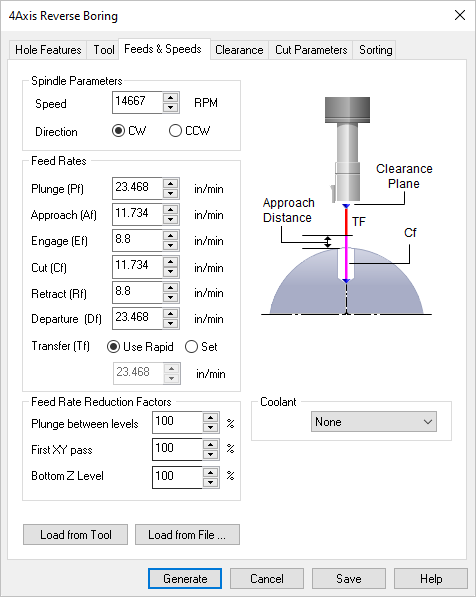This screenshot has width=476, height=597.
Task: Click the Retract (Rf) feed field
Action: 137,292
